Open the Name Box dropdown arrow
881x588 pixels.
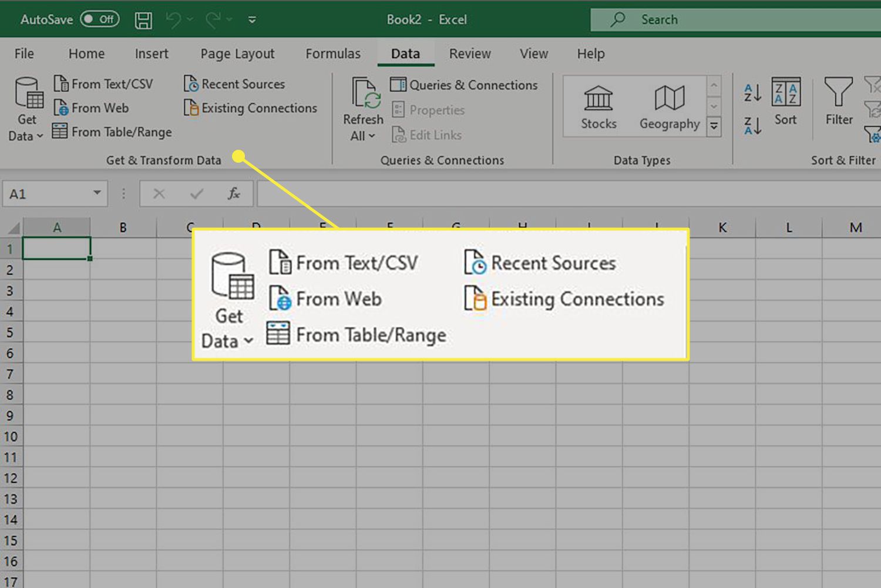tap(97, 193)
